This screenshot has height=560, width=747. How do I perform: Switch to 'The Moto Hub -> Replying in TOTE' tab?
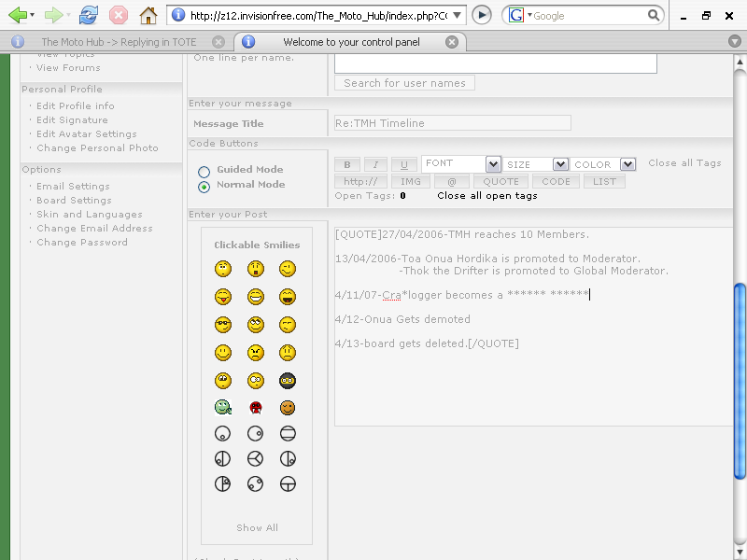pyautogui.click(x=119, y=42)
